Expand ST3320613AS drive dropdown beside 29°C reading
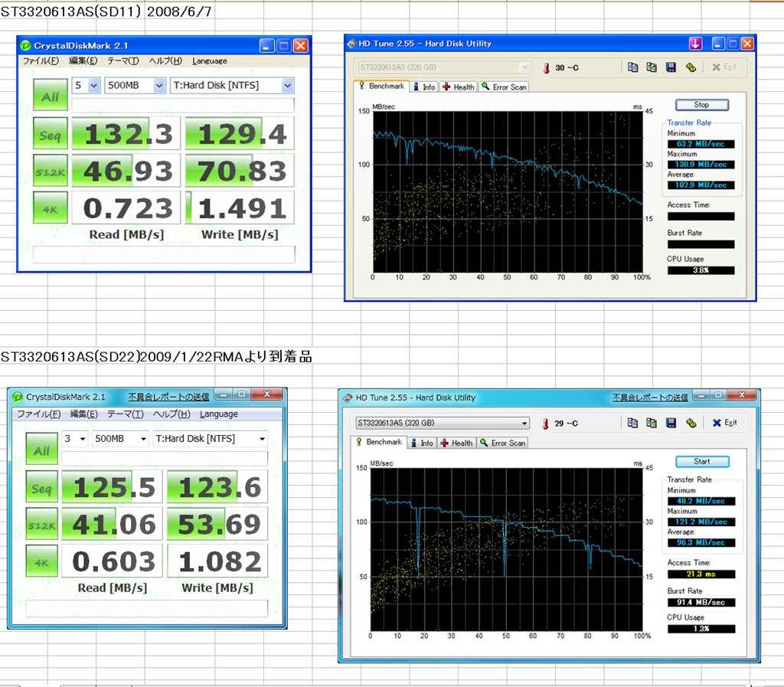784x687 pixels. 524,424
